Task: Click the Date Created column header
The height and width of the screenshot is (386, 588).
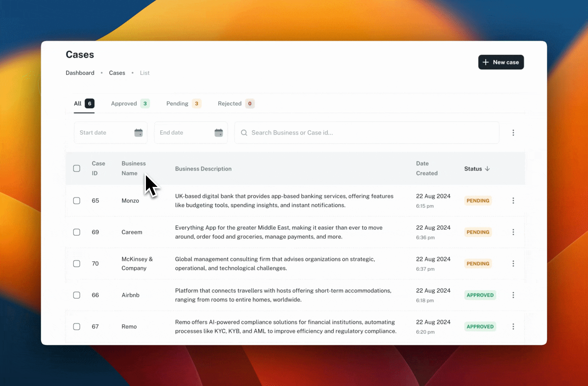Action: 427,168
